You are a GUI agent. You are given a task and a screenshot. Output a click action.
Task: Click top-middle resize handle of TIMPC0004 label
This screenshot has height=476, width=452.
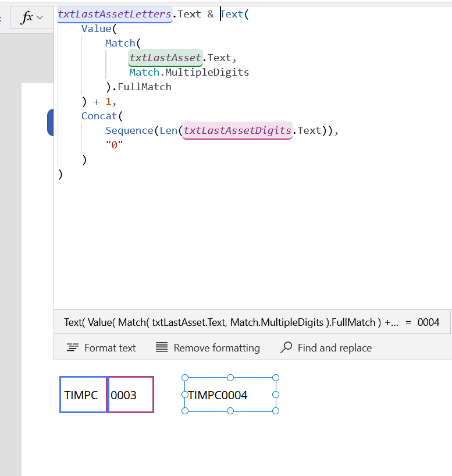pos(230,378)
